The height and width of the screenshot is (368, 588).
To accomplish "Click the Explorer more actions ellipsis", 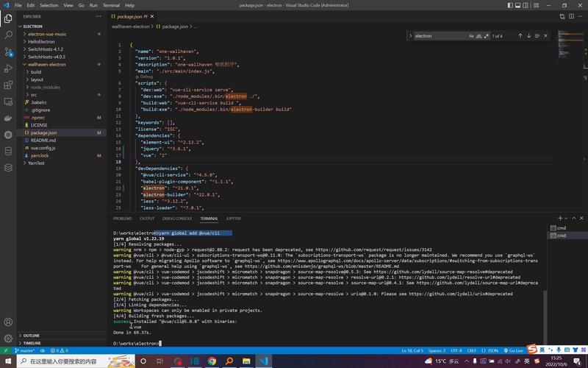I will pyautogui.click(x=98, y=16).
